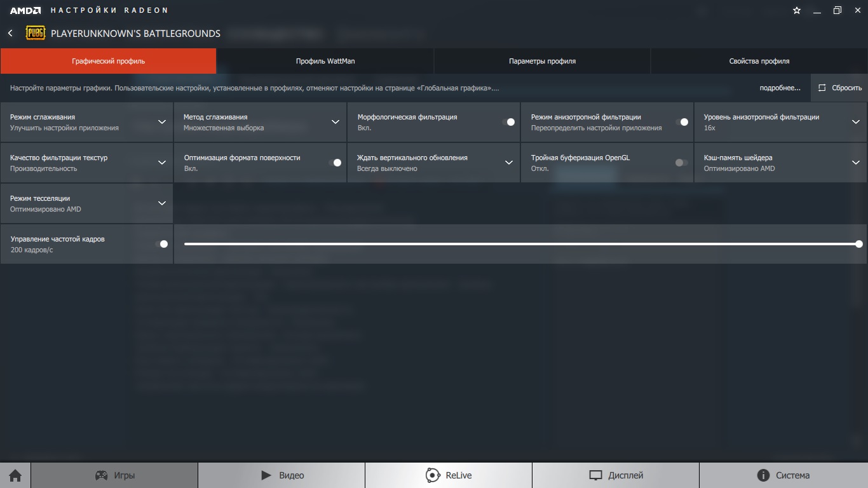Open the Параметры профиля tab
This screenshot has width=868, height=488.
[x=542, y=61]
